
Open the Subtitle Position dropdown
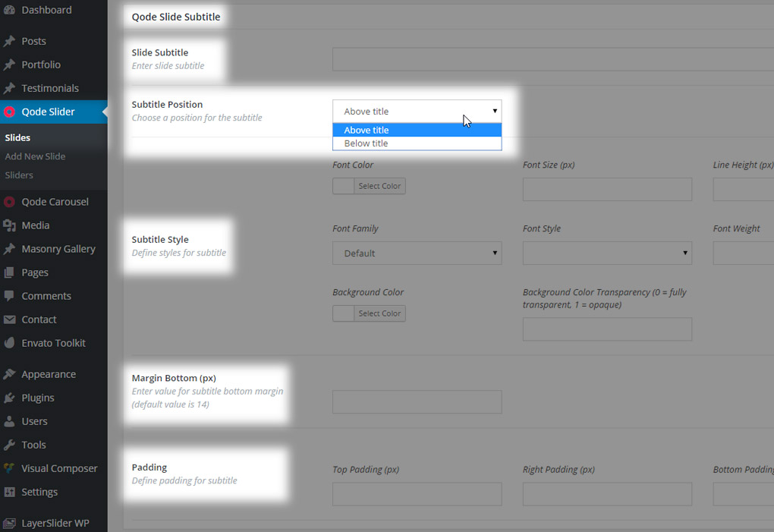(x=417, y=112)
